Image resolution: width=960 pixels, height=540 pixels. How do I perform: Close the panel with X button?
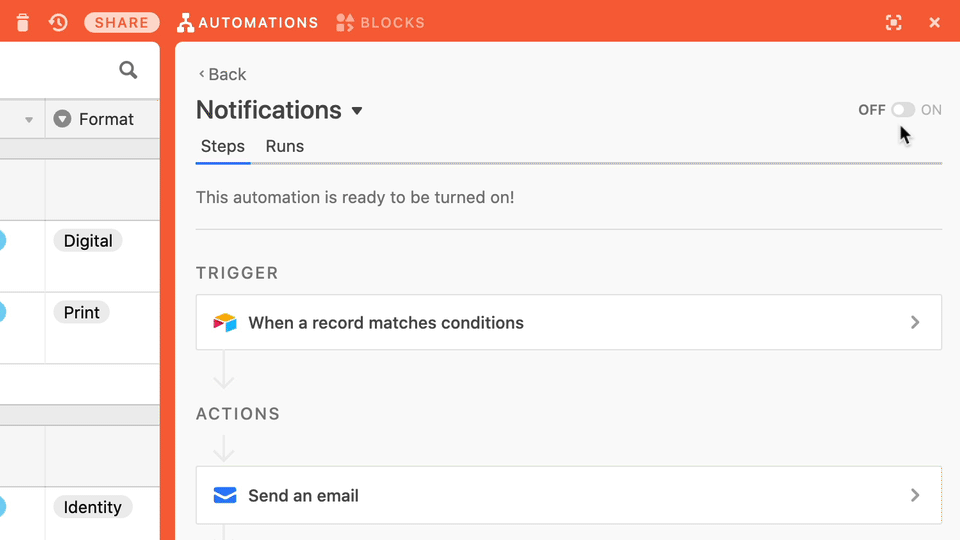pos(934,23)
